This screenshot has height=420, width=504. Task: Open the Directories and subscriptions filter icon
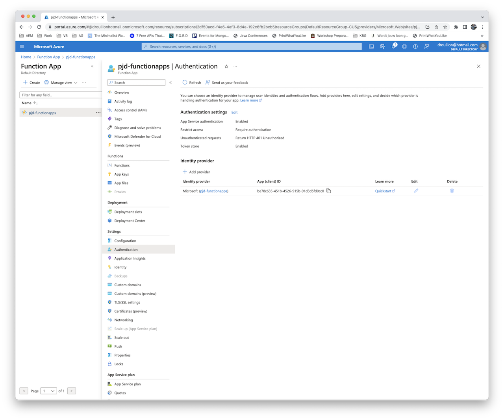[382, 46]
